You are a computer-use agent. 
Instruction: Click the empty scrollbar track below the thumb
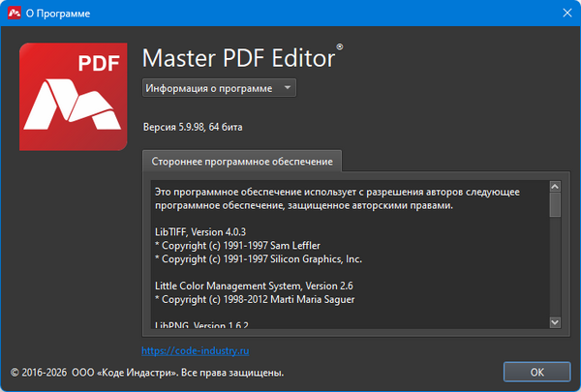click(x=555, y=271)
